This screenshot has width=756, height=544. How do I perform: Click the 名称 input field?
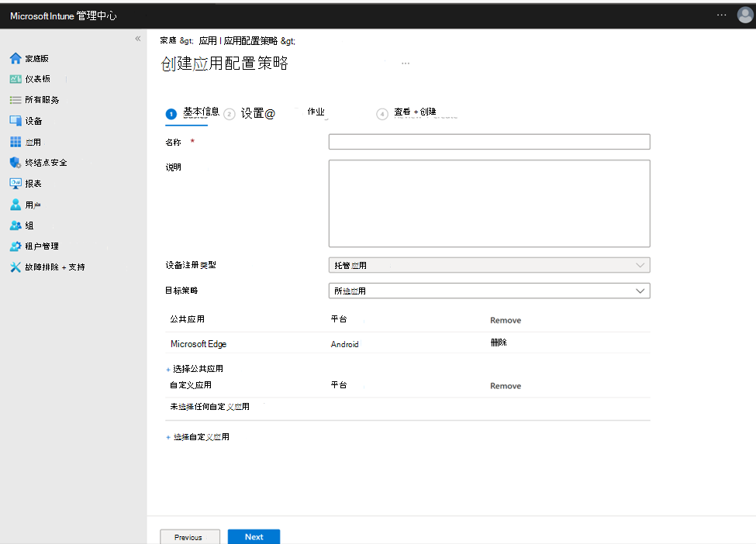point(489,142)
